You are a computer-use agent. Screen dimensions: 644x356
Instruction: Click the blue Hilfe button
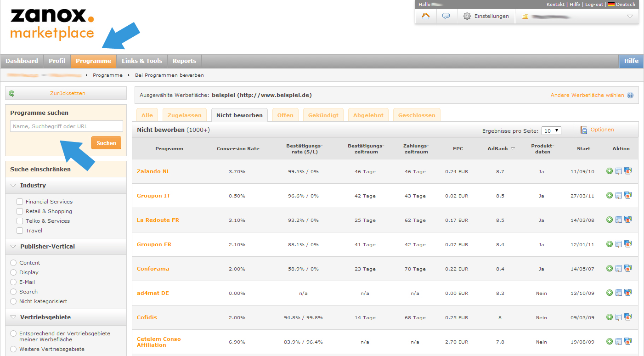point(631,61)
